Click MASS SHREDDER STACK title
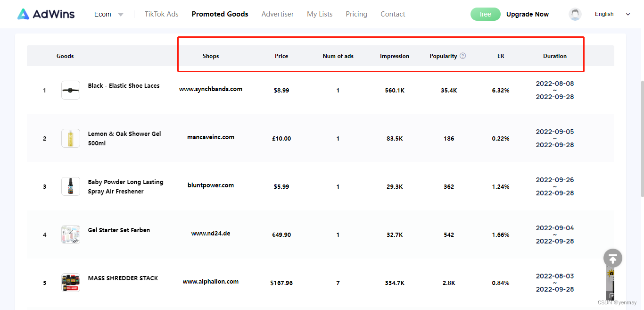 point(123,278)
